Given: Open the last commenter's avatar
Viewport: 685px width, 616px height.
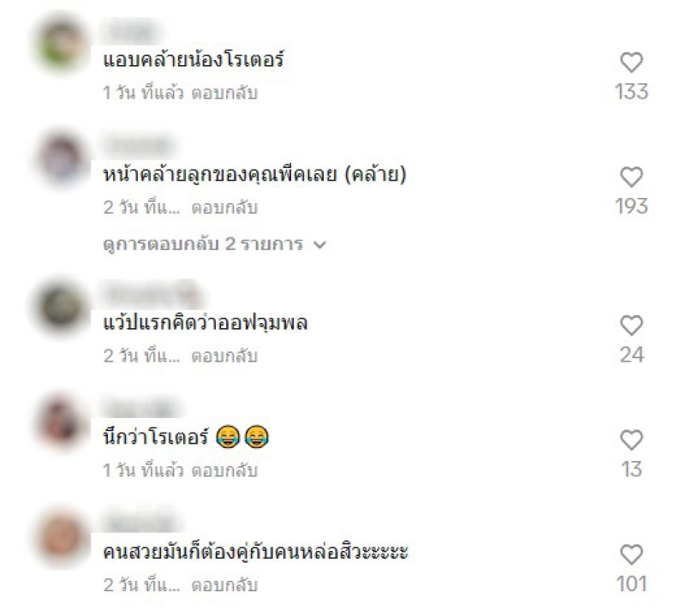Looking at the screenshot, I should point(62,536).
